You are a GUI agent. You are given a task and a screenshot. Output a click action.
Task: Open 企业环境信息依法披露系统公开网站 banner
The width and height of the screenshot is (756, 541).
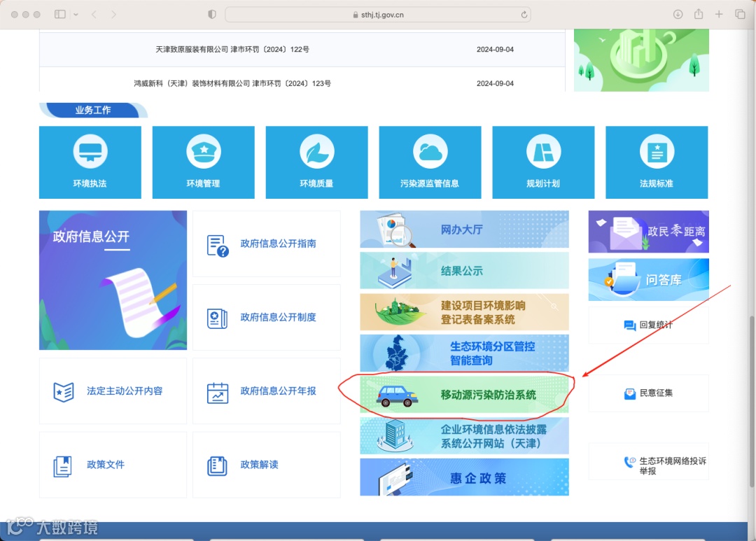(x=464, y=436)
